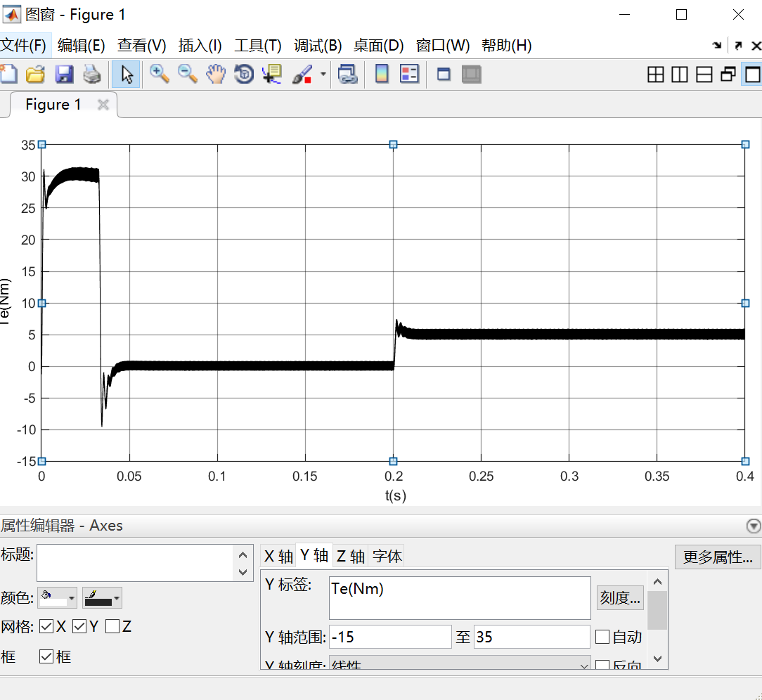
Task: Open the 调试(B) menu
Action: pyautogui.click(x=318, y=45)
